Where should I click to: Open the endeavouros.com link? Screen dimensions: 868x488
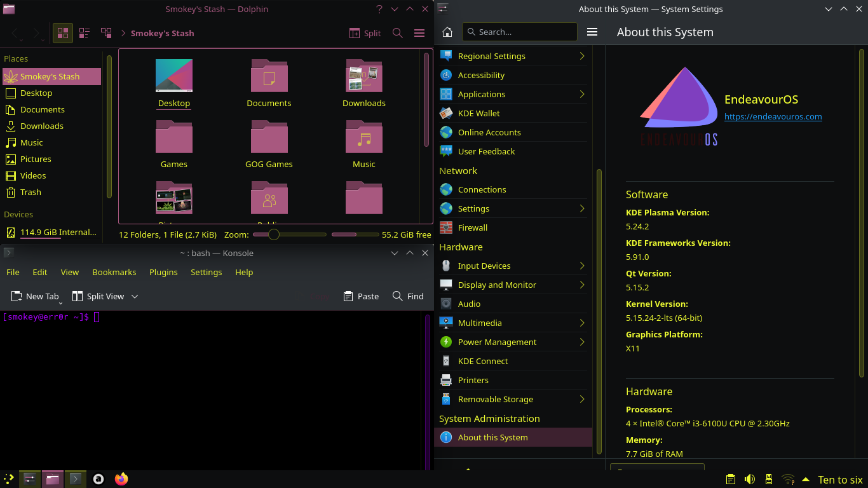773,116
